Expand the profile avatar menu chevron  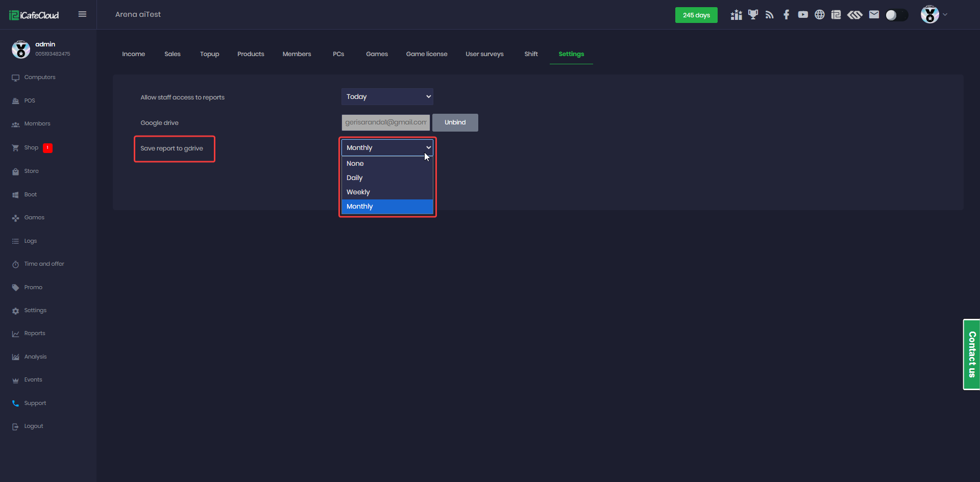(x=945, y=15)
